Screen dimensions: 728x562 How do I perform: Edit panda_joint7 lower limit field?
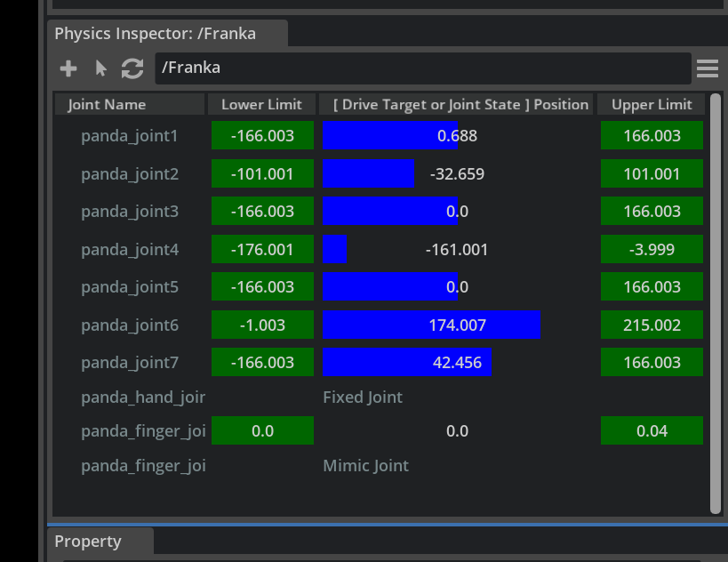point(262,362)
